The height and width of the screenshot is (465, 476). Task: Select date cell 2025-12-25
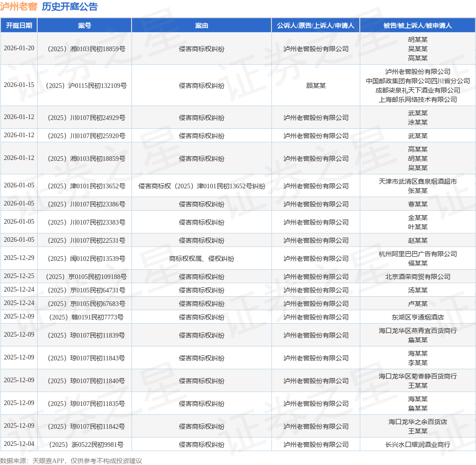(19, 276)
